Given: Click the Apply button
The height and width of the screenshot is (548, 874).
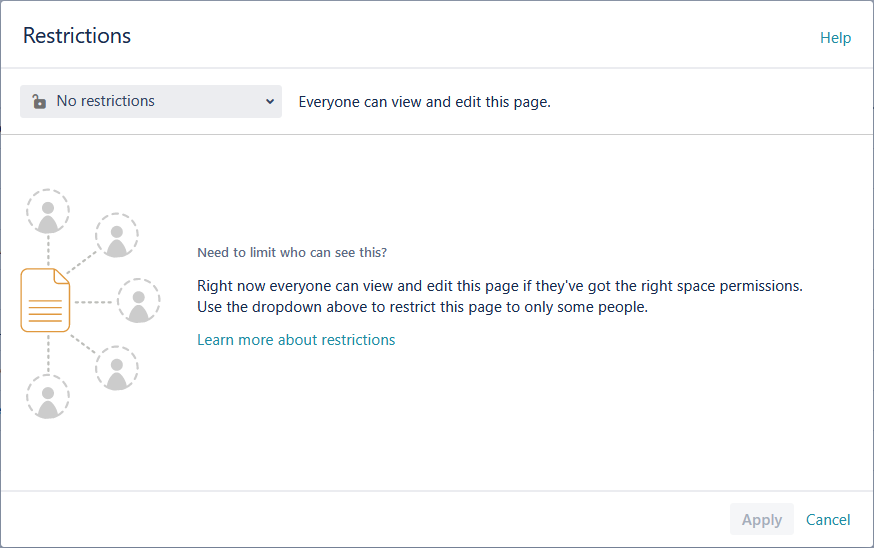Looking at the screenshot, I should click(761, 519).
